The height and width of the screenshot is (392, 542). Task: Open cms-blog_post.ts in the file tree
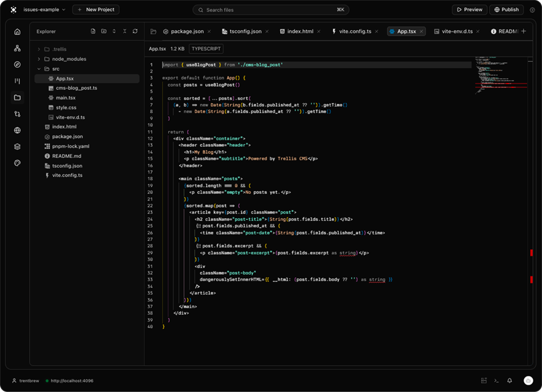pos(87,88)
